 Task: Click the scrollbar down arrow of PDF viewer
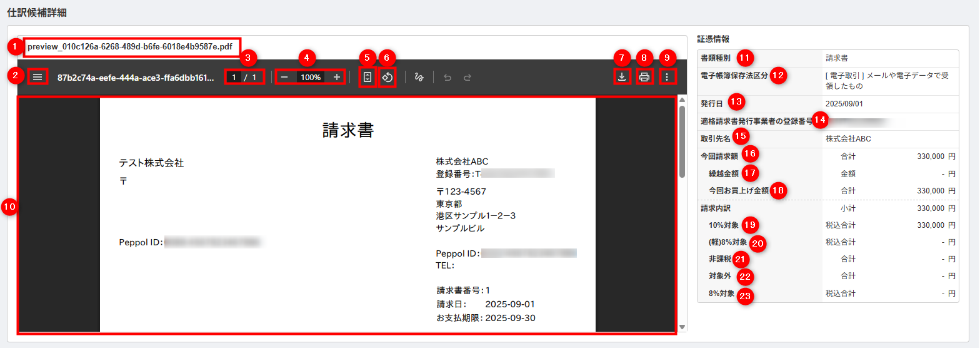tap(682, 327)
